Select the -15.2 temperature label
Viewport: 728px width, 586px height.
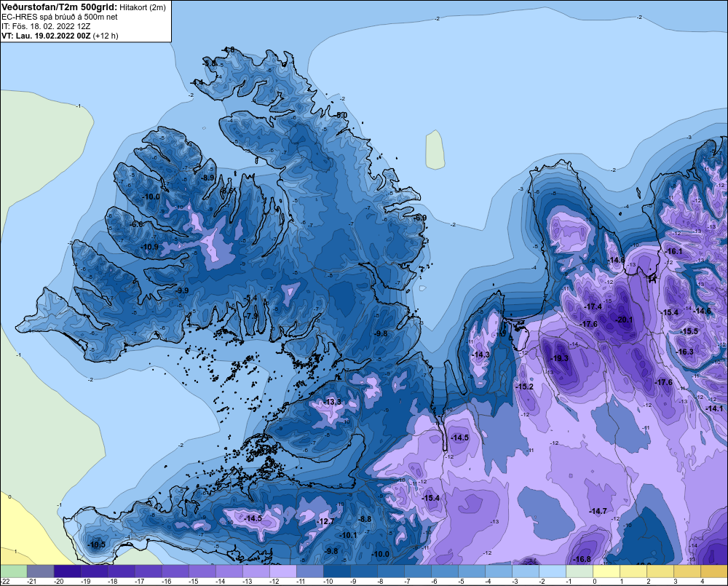tap(525, 387)
